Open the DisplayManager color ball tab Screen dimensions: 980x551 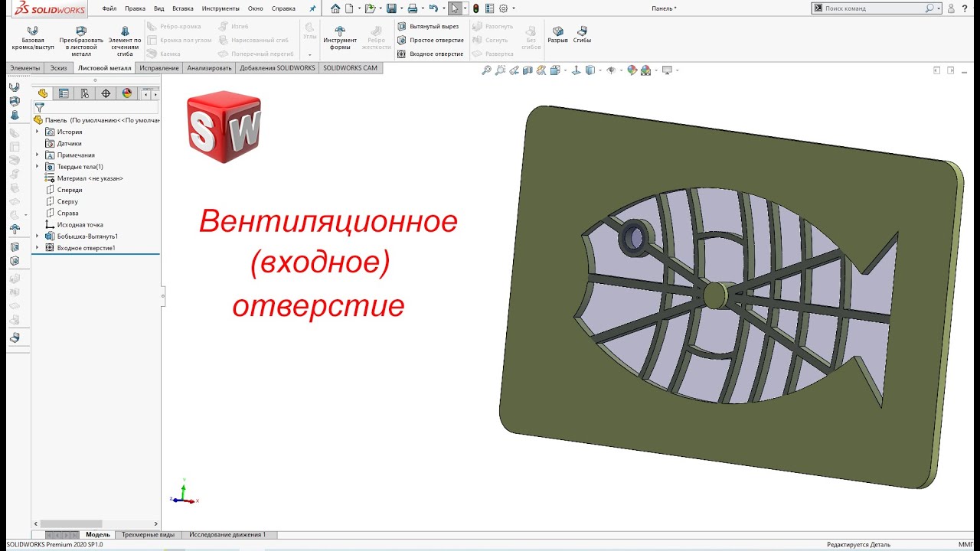point(127,93)
